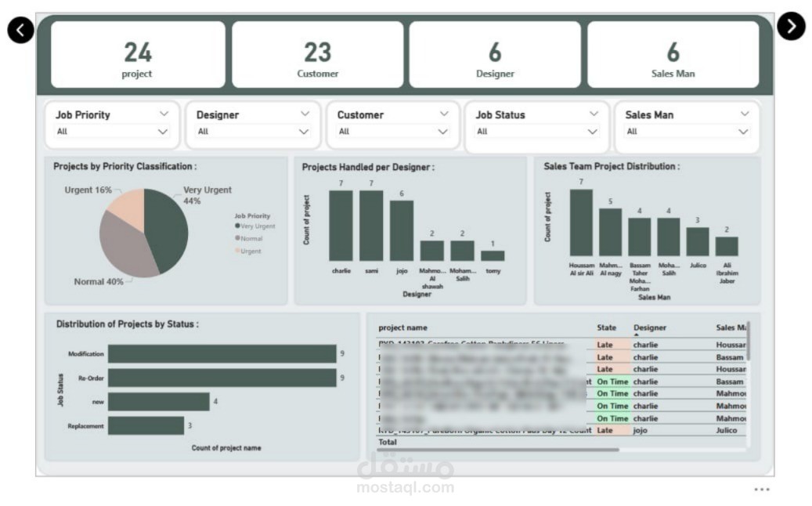Click the Total row label
Viewport: 812px width, 506px height.
click(x=388, y=443)
